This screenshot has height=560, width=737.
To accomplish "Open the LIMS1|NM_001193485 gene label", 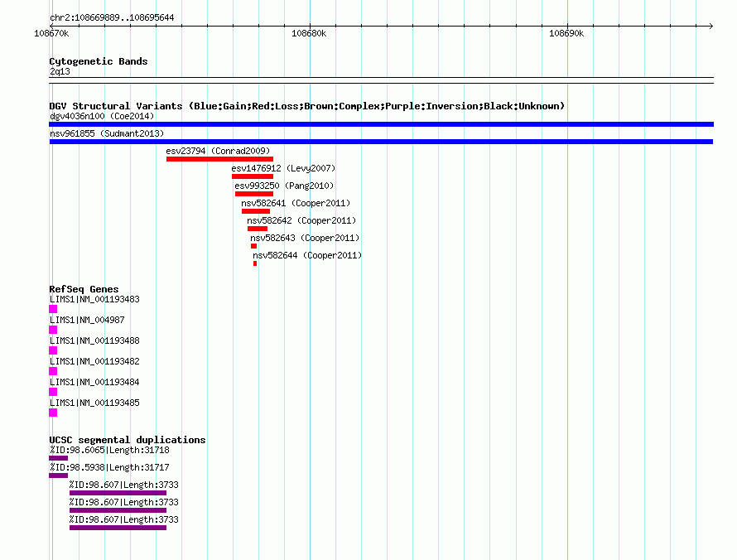I will coord(94,403).
